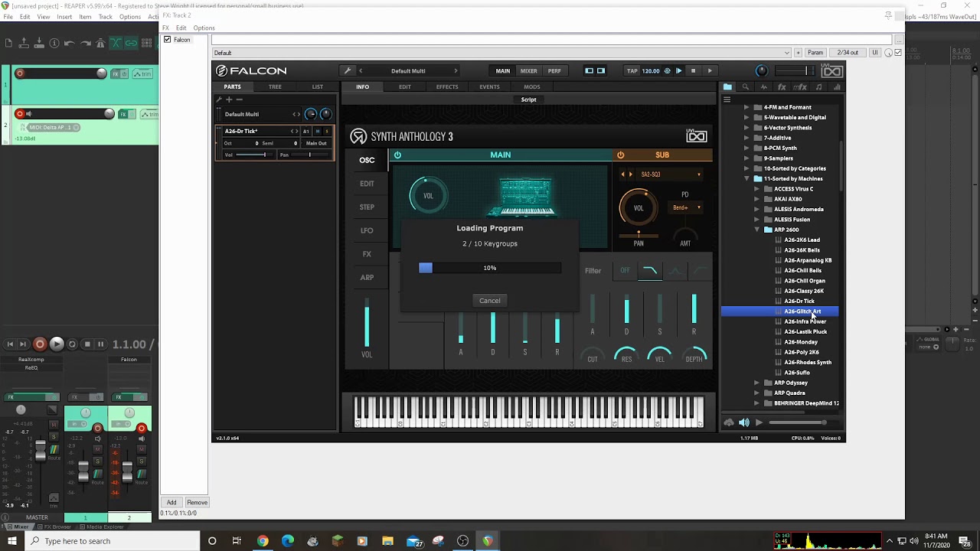Viewport: 980px width, 551px height.
Task: Toggle the Filter OFF button
Action: 625,270
